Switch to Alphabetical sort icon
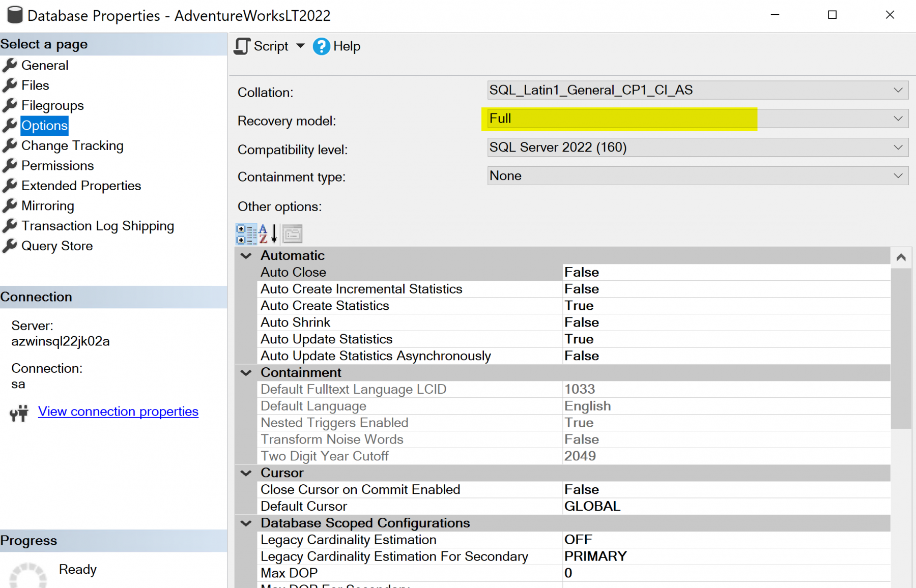Screen dimensions: 916x588 [x=268, y=234]
